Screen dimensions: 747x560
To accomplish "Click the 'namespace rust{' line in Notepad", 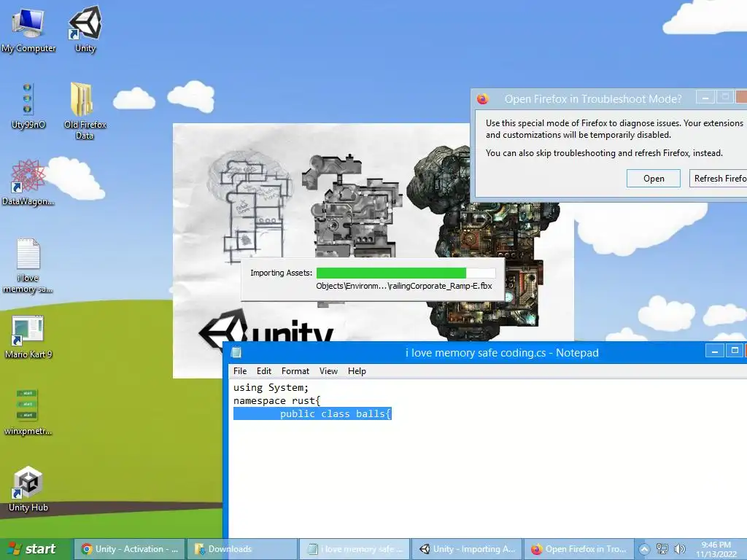I will tap(276, 401).
